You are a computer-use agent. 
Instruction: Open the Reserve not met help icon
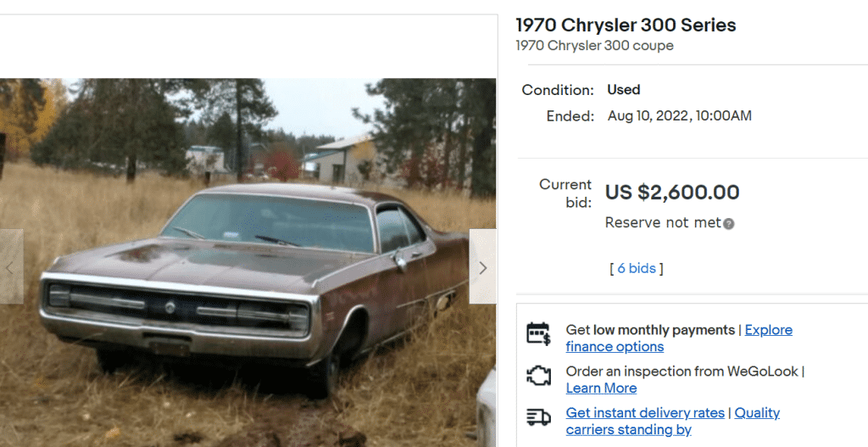coord(729,224)
